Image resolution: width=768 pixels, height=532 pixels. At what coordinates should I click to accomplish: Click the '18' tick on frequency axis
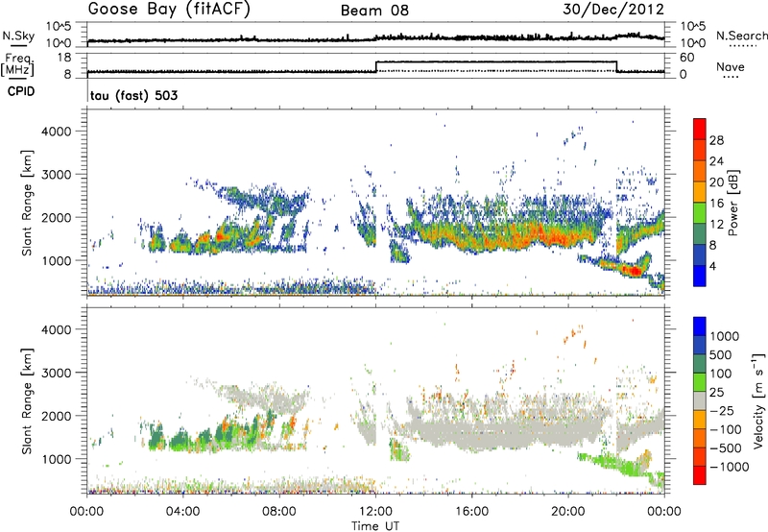point(64,58)
